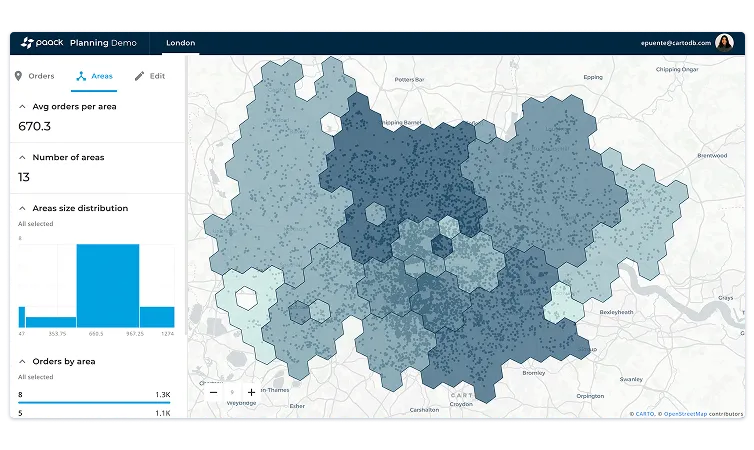Open the user profile avatar
Image resolution: width=754 pixels, height=450 pixels.
(725, 43)
